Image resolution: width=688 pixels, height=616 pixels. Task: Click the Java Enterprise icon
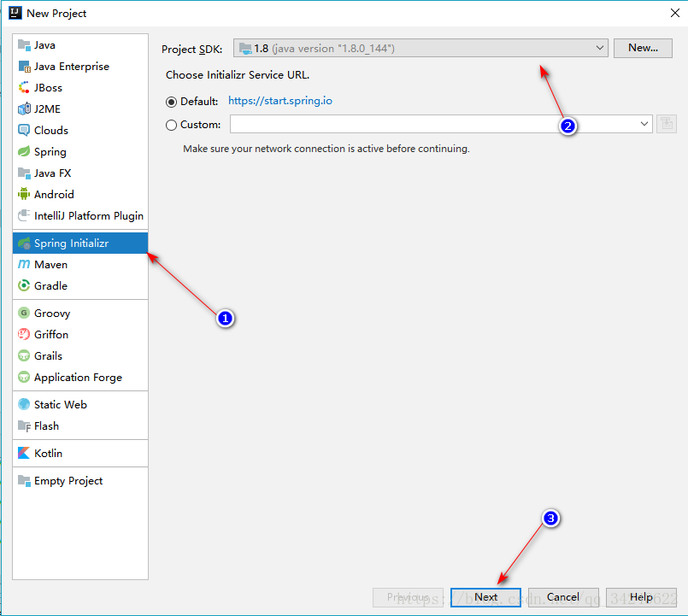click(x=24, y=67)
